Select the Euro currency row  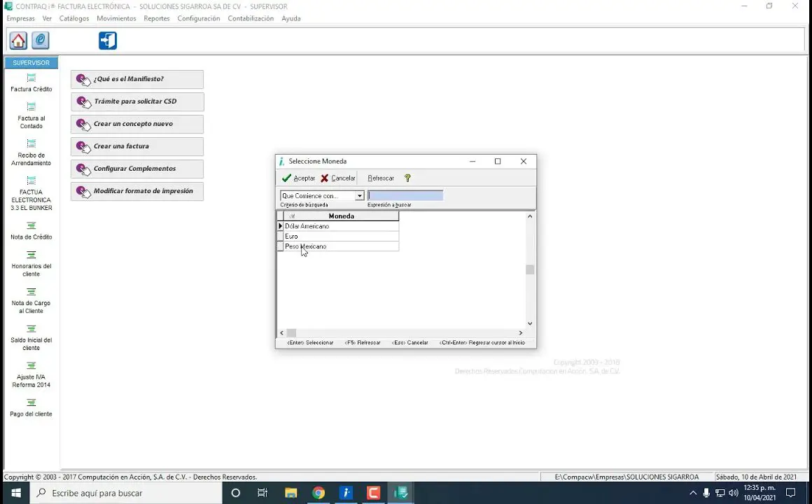(x=341, y=236)
